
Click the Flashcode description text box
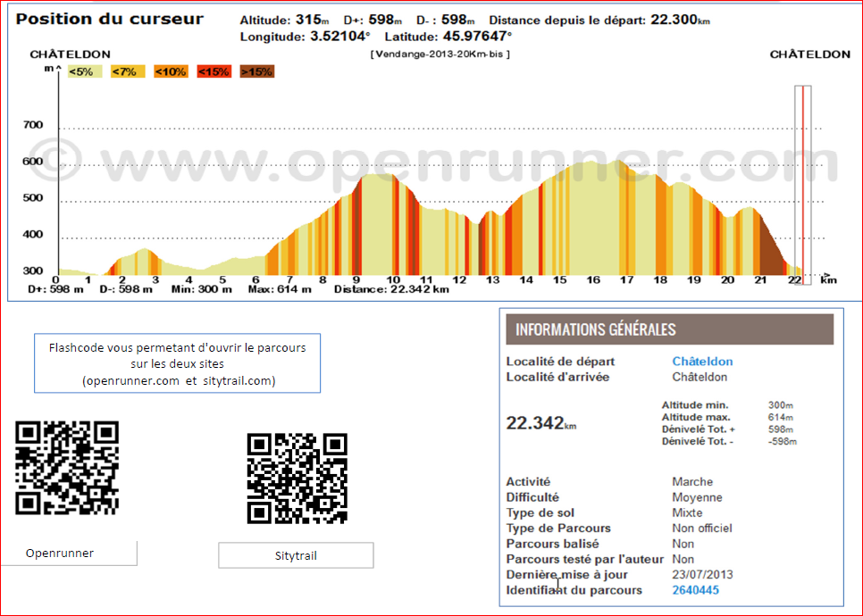pos(177,363)
